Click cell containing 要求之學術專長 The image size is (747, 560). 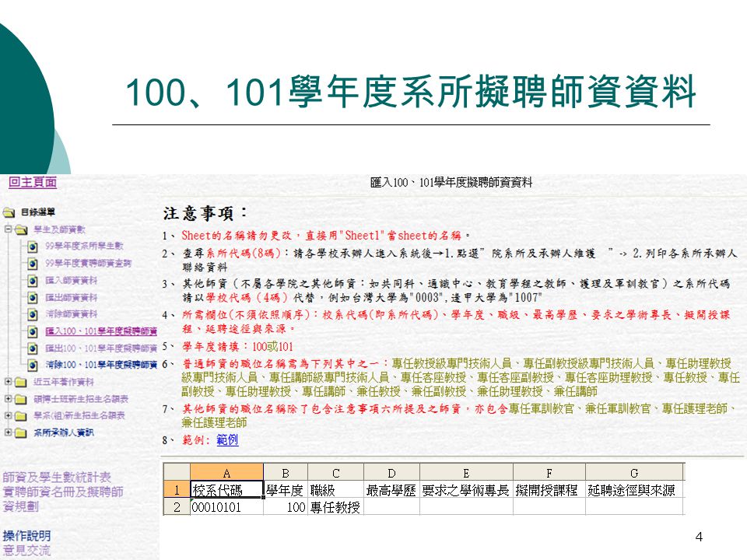(466, 490)
